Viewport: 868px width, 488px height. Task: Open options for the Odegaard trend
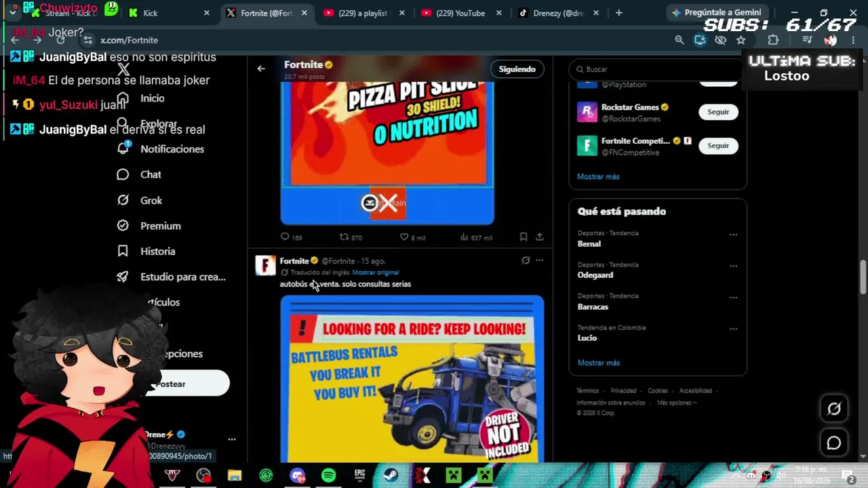click(x=733, y=266)
